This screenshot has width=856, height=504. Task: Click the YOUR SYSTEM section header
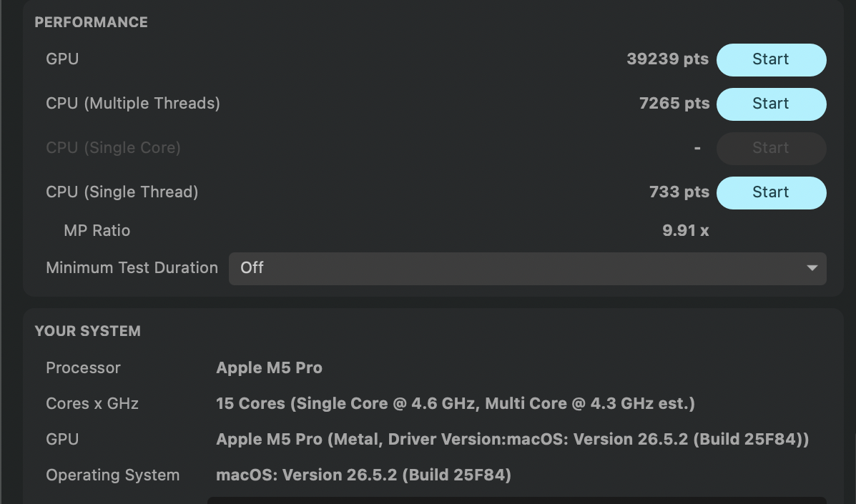coord(87,331)
